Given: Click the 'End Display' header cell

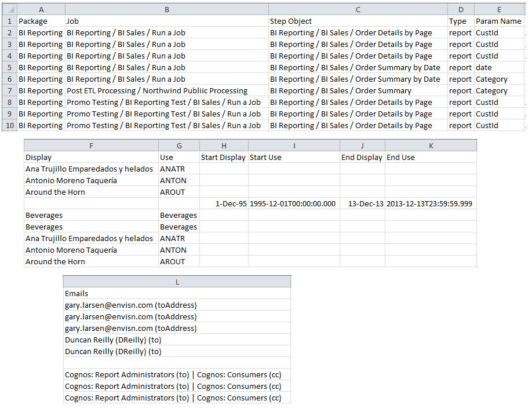Looking at the screenshot, I should (x=362, y=157).
